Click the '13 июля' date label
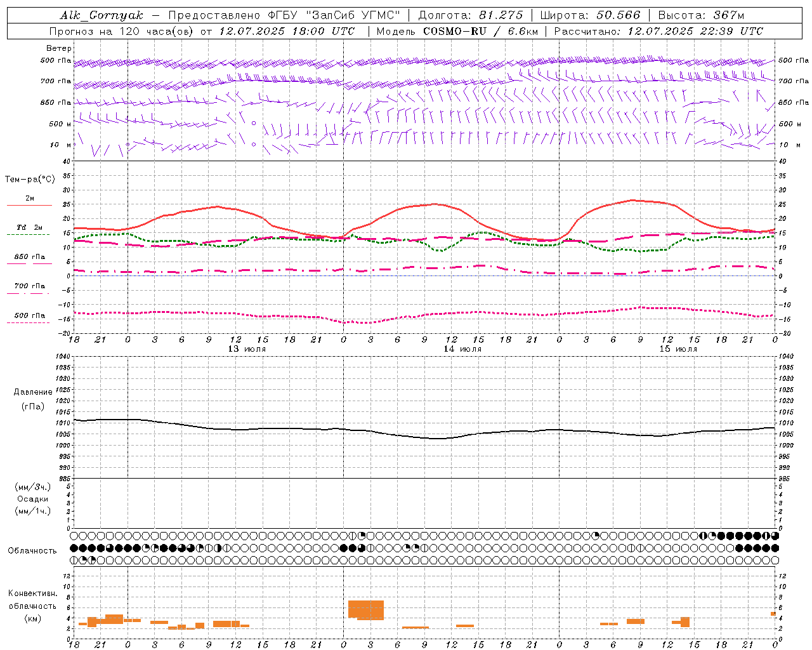Screen dimensions: 812x650 pos(247,349)
